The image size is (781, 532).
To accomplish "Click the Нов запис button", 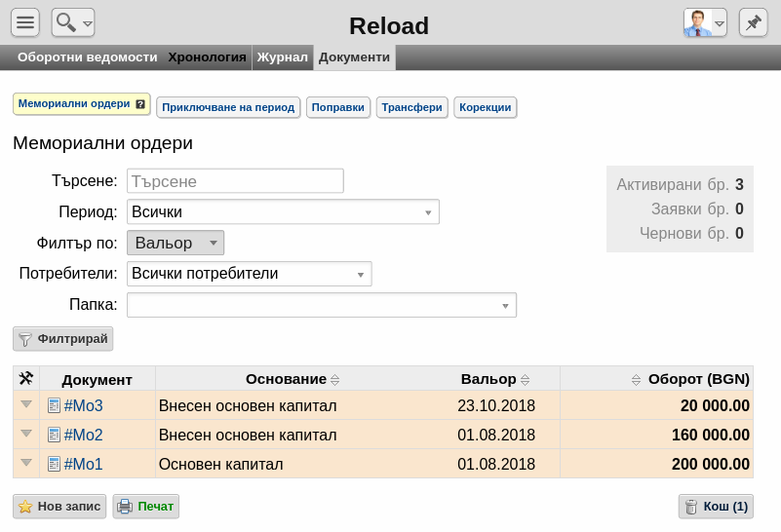I will [x=59, y=507].
